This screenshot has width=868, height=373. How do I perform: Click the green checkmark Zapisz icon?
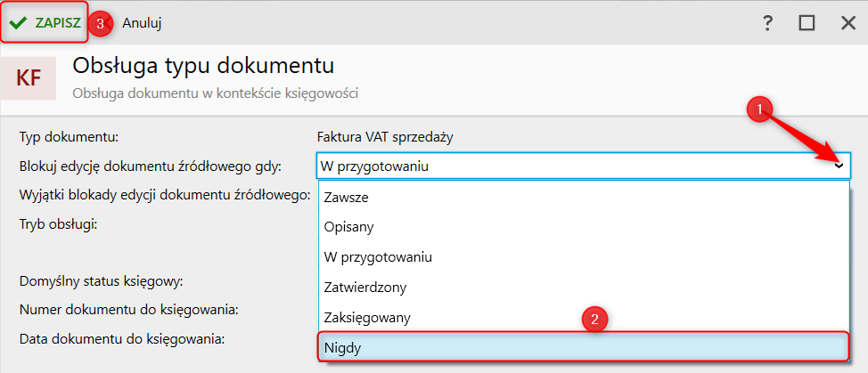coord(19,23)
